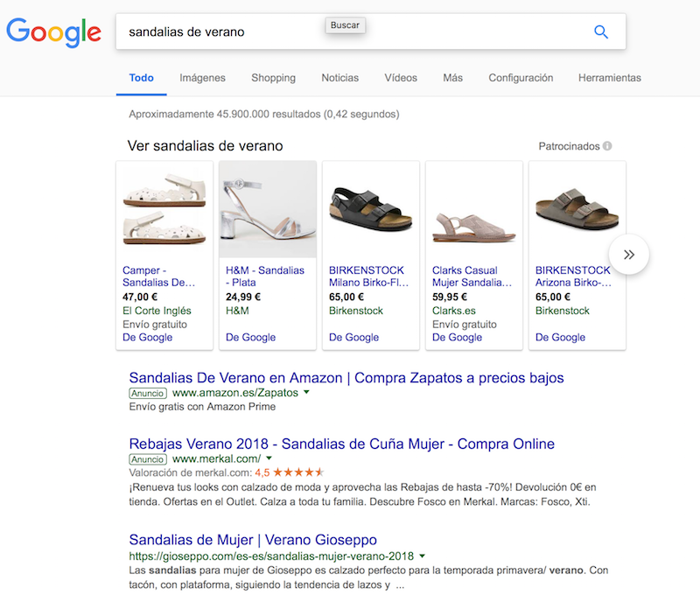Click the Anuncio badge for merkal.com
700x602 pixels.
tap(148, 459)
